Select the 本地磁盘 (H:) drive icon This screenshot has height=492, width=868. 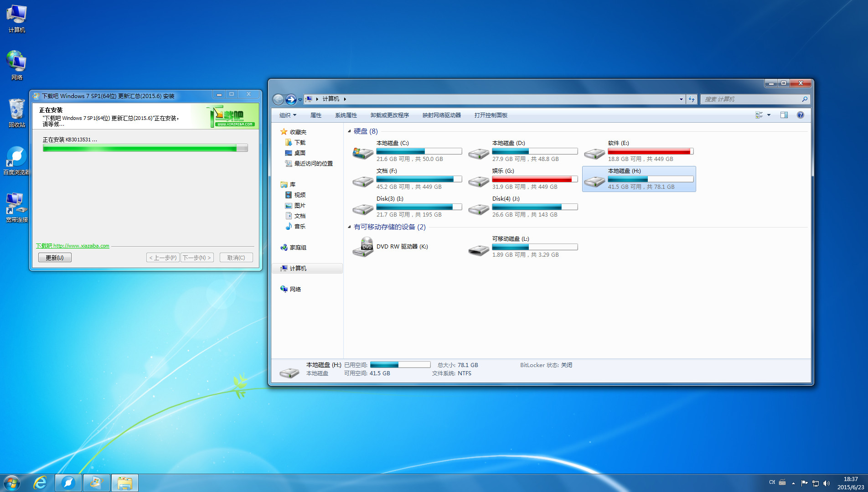(x=594, y=181)
